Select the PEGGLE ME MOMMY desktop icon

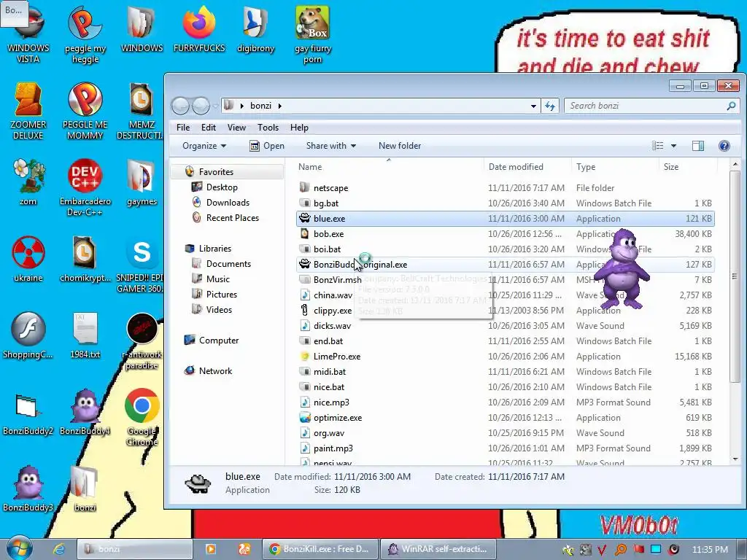(85, 111)
